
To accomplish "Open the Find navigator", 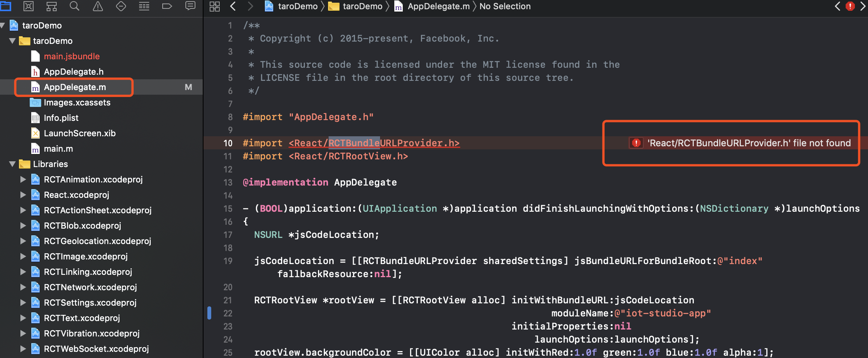I will coord(75,6).
